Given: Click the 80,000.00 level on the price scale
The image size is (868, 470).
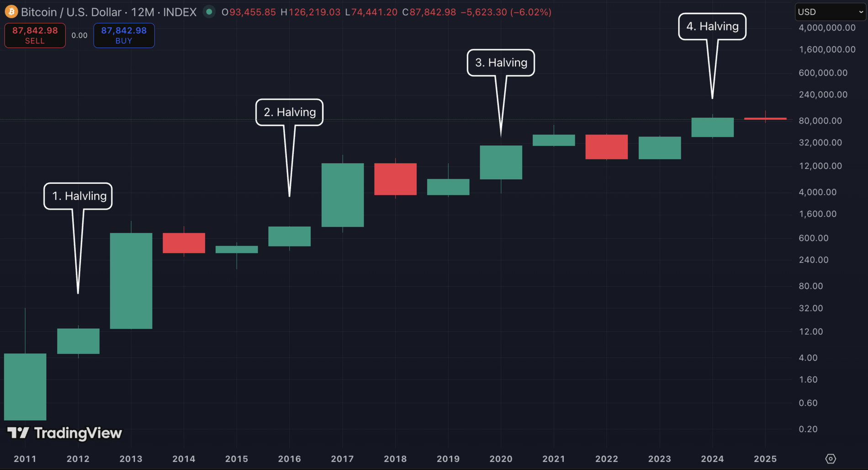Looking at the screenshot, I should pyautogui.click(x=820, y=120).
